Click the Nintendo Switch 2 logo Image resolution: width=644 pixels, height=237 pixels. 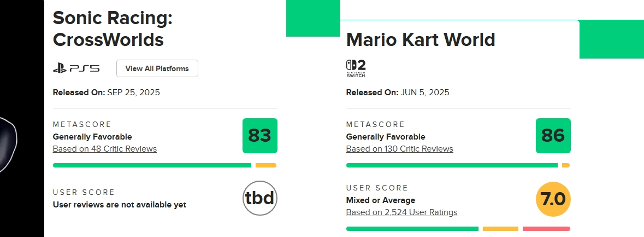[x=356, y=69]
